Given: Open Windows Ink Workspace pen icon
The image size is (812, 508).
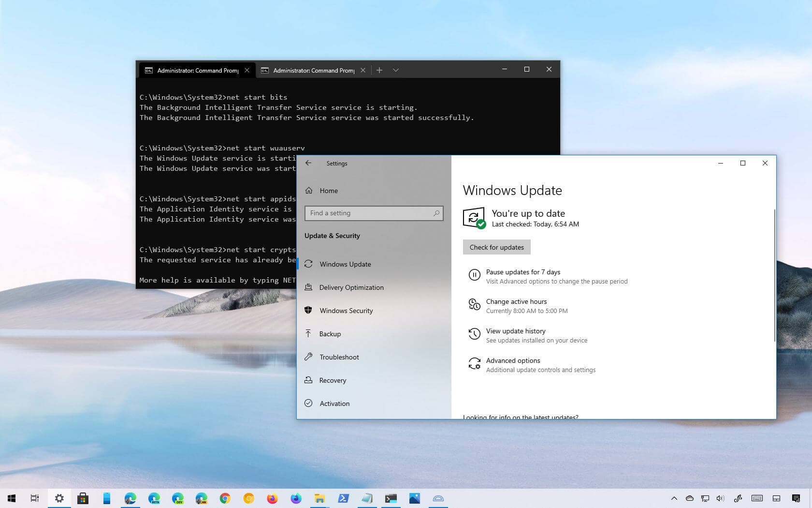Looking at the screenshot, I should pyautogui.click(x=738, y=498).
